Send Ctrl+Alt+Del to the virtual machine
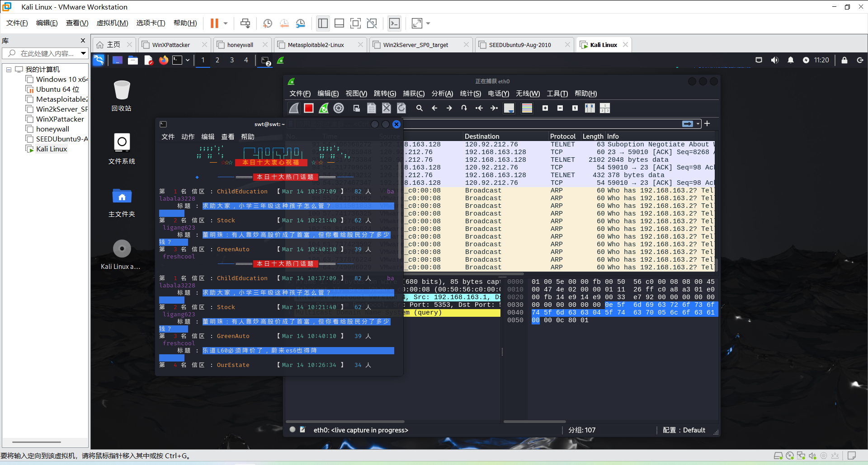The width and height of the screenshot is (868, 465). pyautogui.click(x=245, y=23)
